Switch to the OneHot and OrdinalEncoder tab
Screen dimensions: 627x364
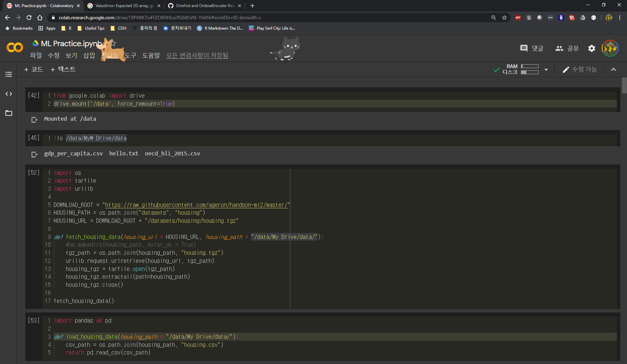point(205,6)
